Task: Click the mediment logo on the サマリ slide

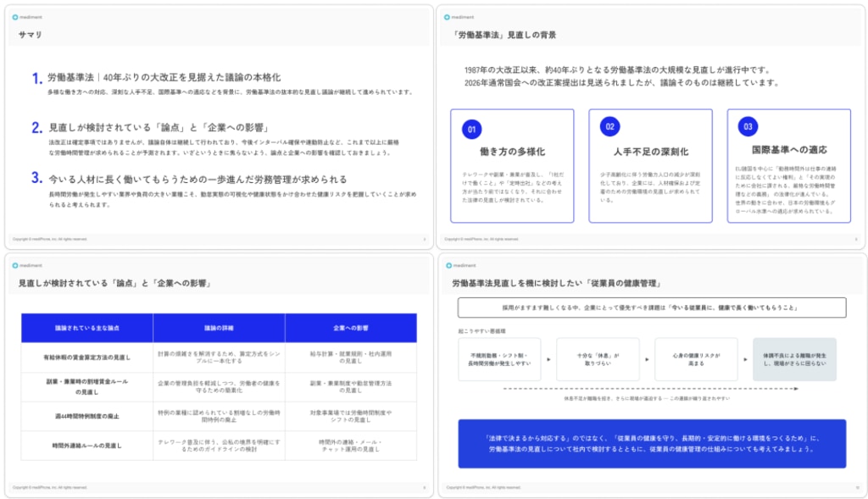Action: 27,17
